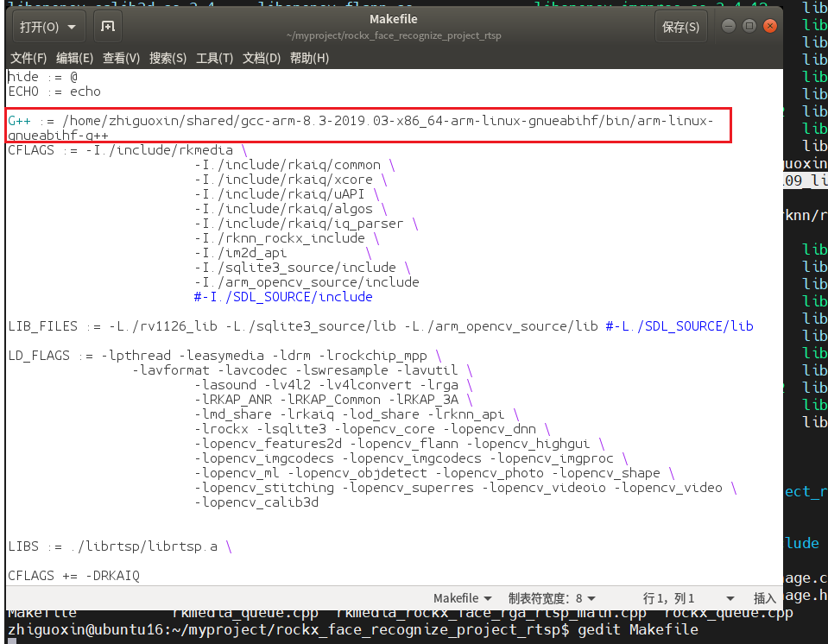The width and height of the screenshot is (828, 644).
Task: Minimize the gedit window
Action: coord(729,26)
